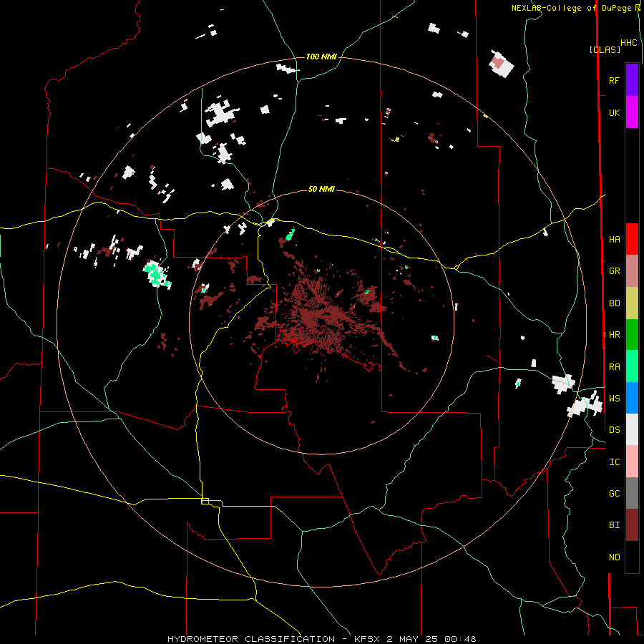Click the "50 NMI" range ring label
Viewport: 644px width, 644px height.
[x=321, y=189]
